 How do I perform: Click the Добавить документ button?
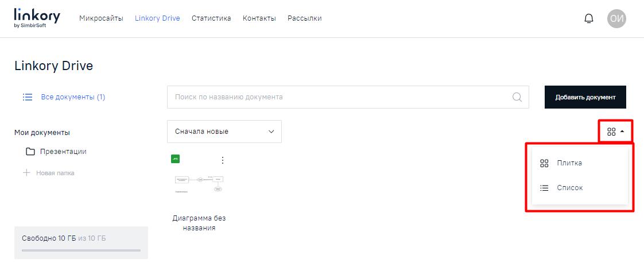[x=585, y=97]
